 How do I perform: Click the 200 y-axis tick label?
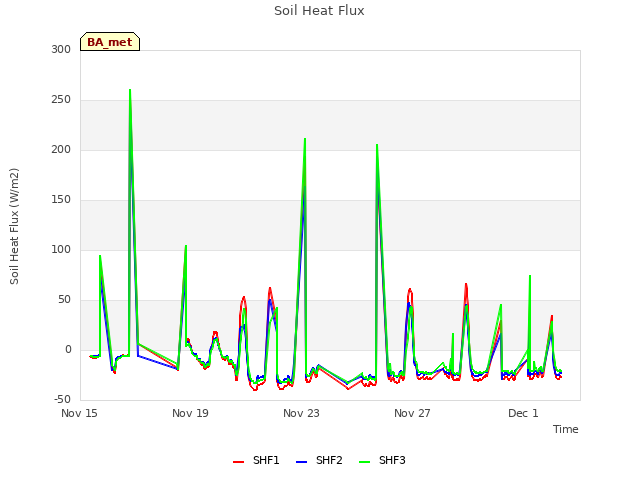pos(61,149)
